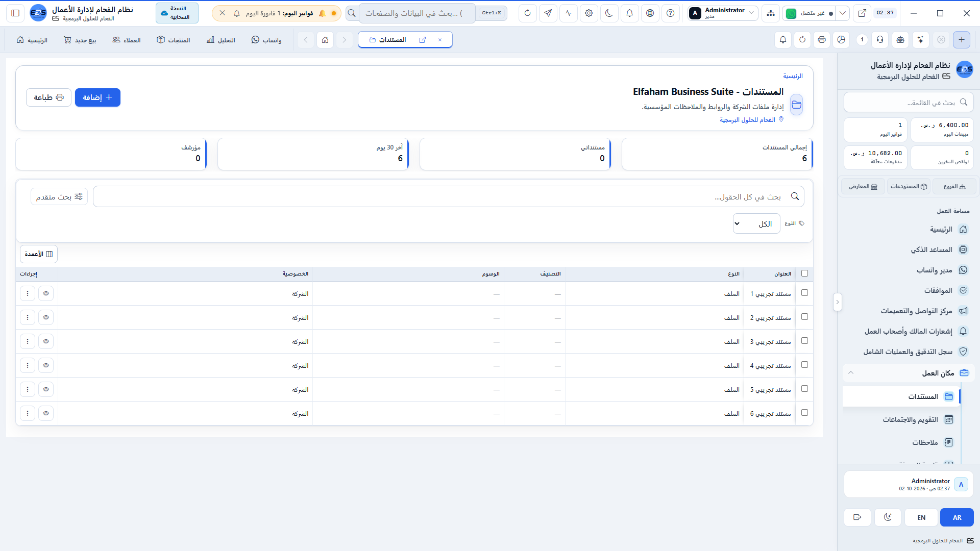Image resolution: width=980 pixels, height=551 pixels.
Task: Click the send paper-plane icon
Action: [x=548, y=13]
